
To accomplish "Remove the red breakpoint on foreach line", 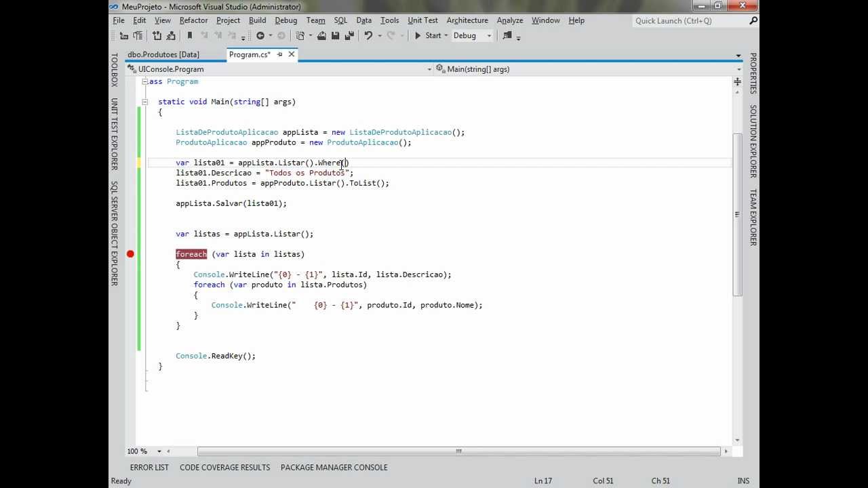I will tap(130, 254).
